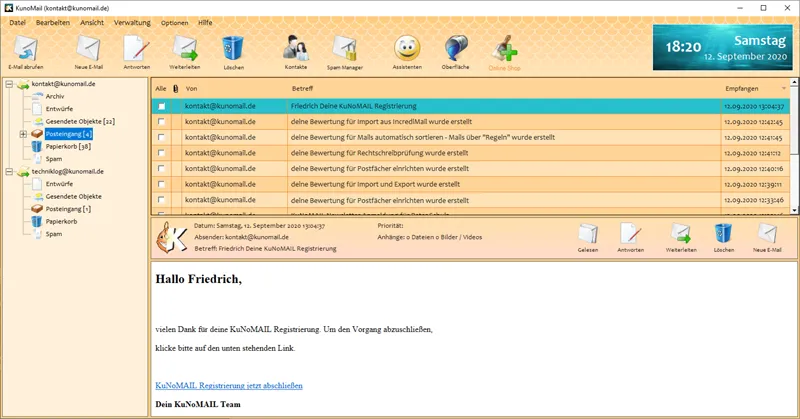Viewport: 800px width, 419px height.
Task: Open mail about Import und Export wurde erstellt
Action: (376, 184)
